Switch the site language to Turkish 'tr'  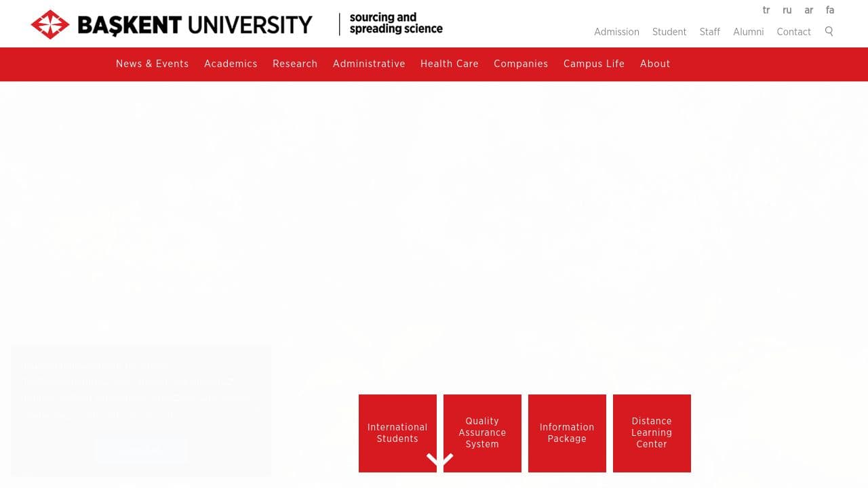766,10
